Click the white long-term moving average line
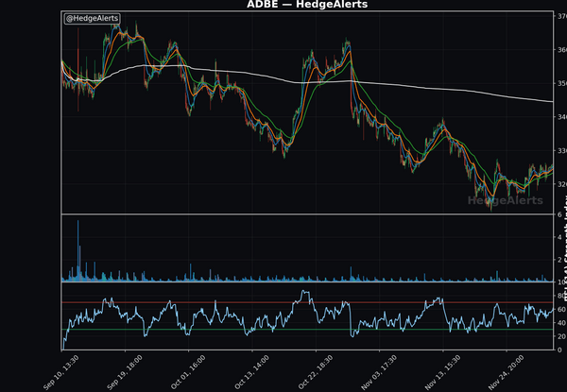Viewport: 567px width, 392px height. pos(425,91)
